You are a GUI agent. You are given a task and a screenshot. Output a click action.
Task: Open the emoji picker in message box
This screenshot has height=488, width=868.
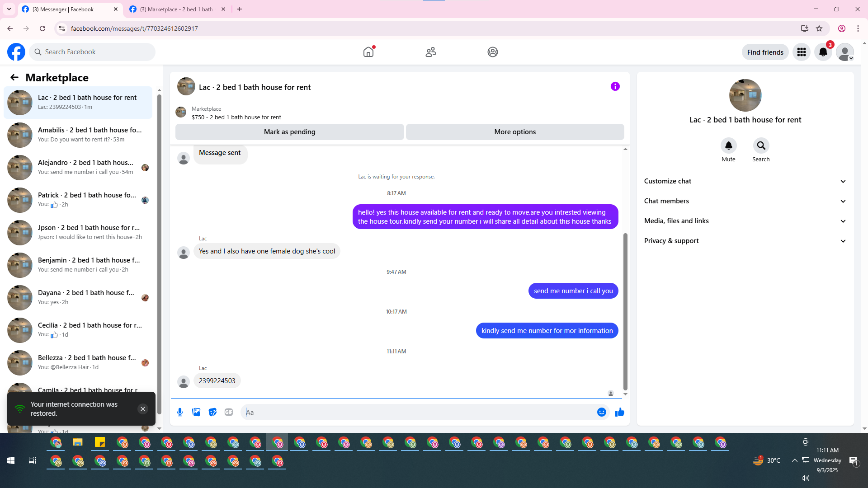(x=602, y=412)
